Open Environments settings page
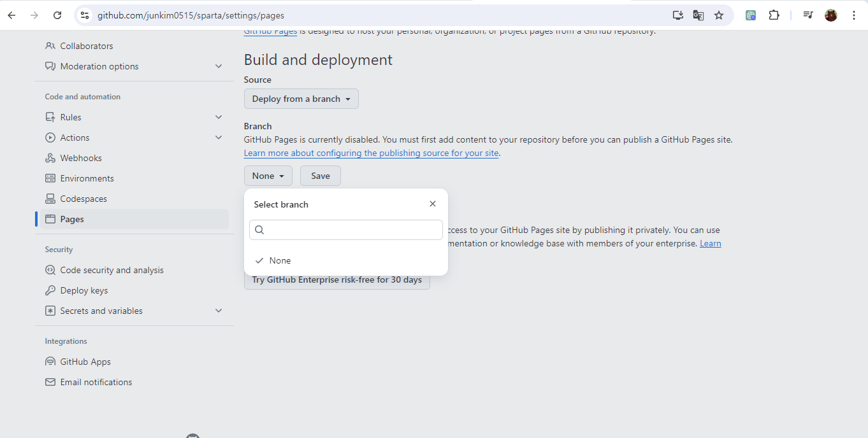868x438 pixels. (87, 178)
